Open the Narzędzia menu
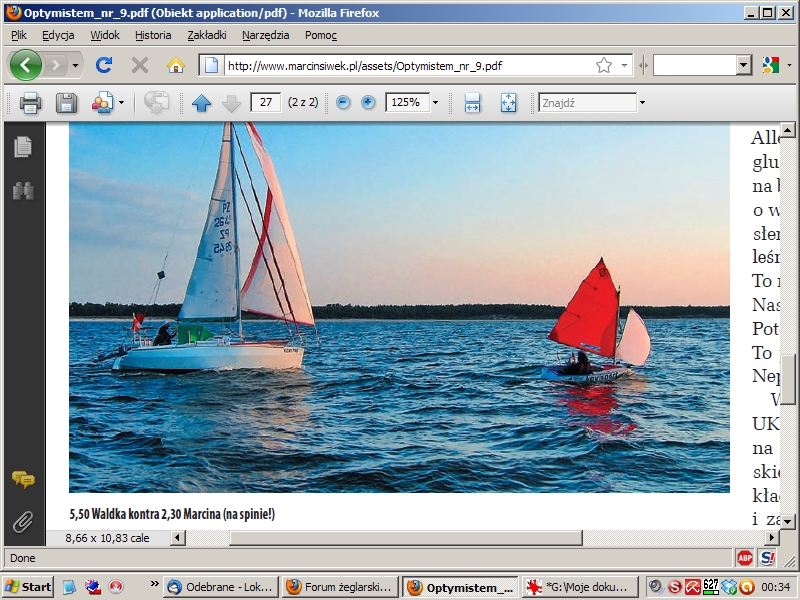The width and height of the screenshot is (800, 600). pos(265,35)
